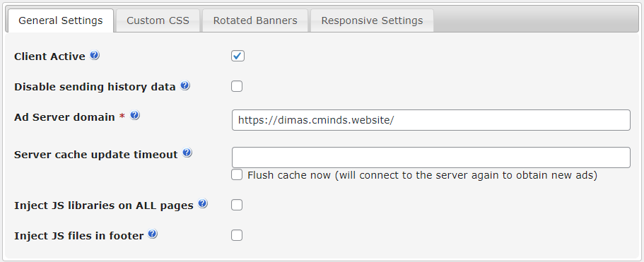
Task: Show help for Ad Server domain
Action: pyautogui.click(x=135, y=116)
